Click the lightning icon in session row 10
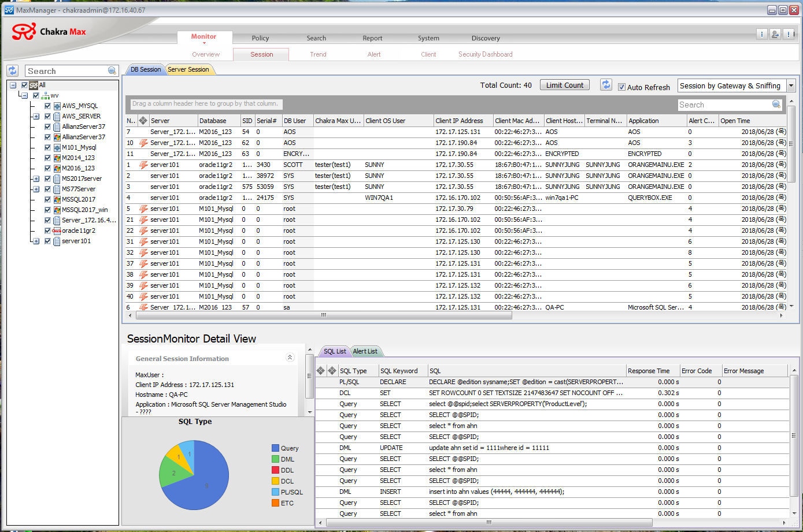The height and width of the screenshot is (532, 803). pyautogui.click(x=143, y=143)
